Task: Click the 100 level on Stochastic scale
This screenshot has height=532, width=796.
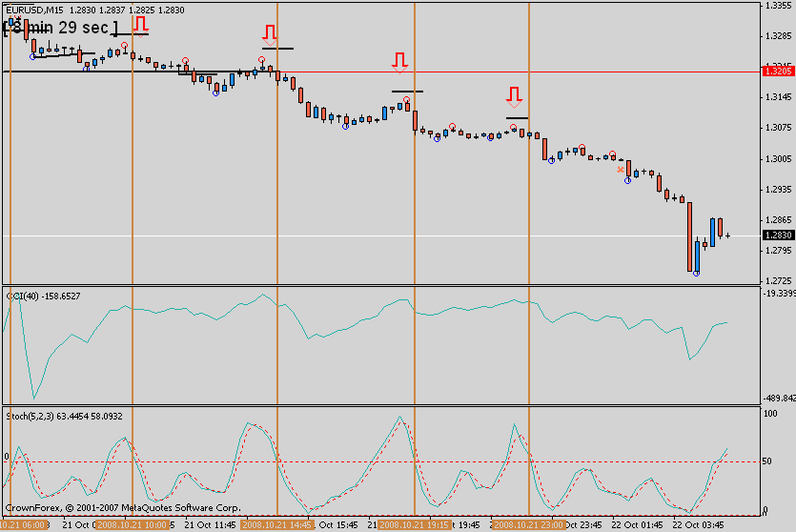Action: click(770, 414)
